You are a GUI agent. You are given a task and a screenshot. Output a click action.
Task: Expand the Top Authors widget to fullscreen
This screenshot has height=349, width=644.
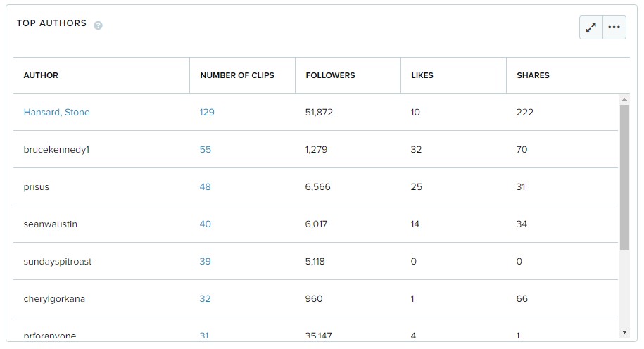pos(591,27)
